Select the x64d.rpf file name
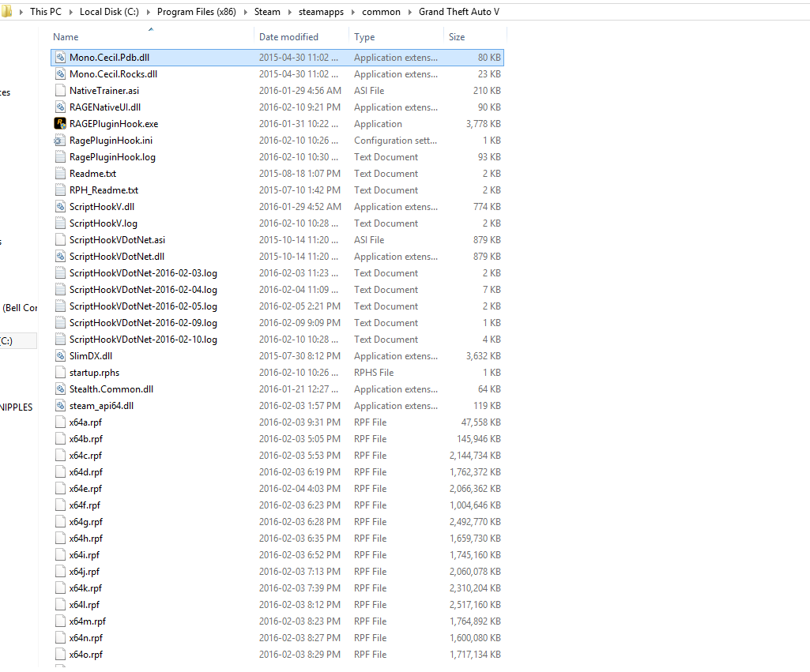The height and width of the screenshot is (672, 810). (x=86, y=471)
